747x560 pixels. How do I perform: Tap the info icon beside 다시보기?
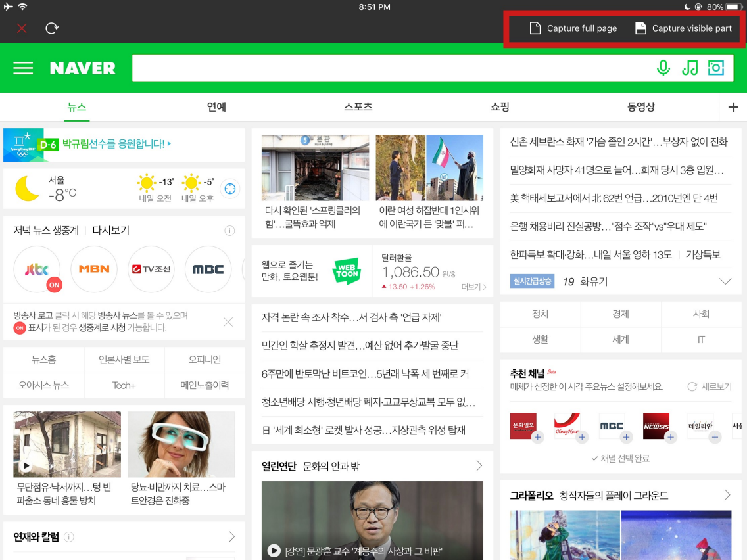click(229, 231)
